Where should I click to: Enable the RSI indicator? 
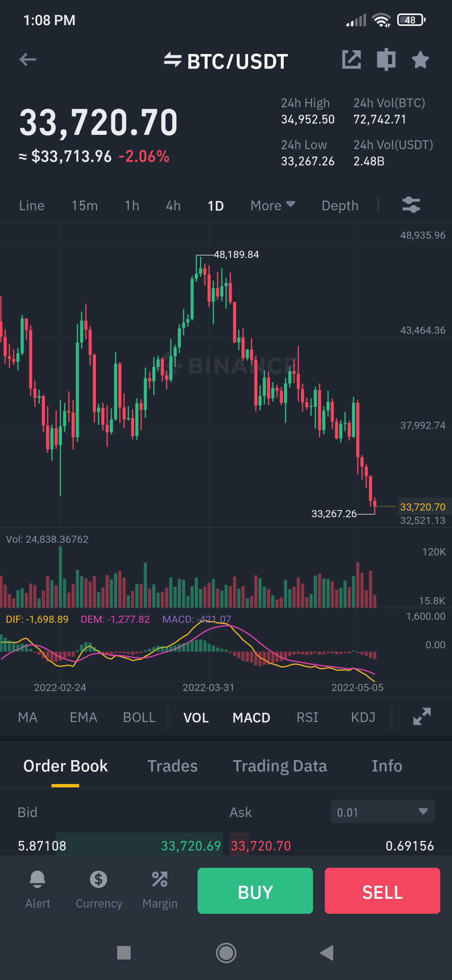click(307, 717)
